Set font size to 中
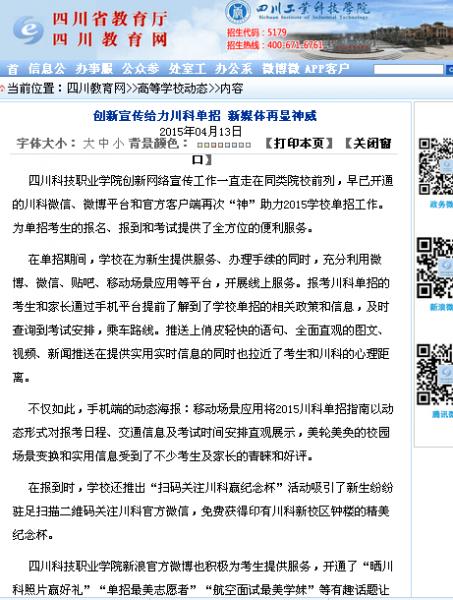Viewport: 453px width, 600px height. 104,143
